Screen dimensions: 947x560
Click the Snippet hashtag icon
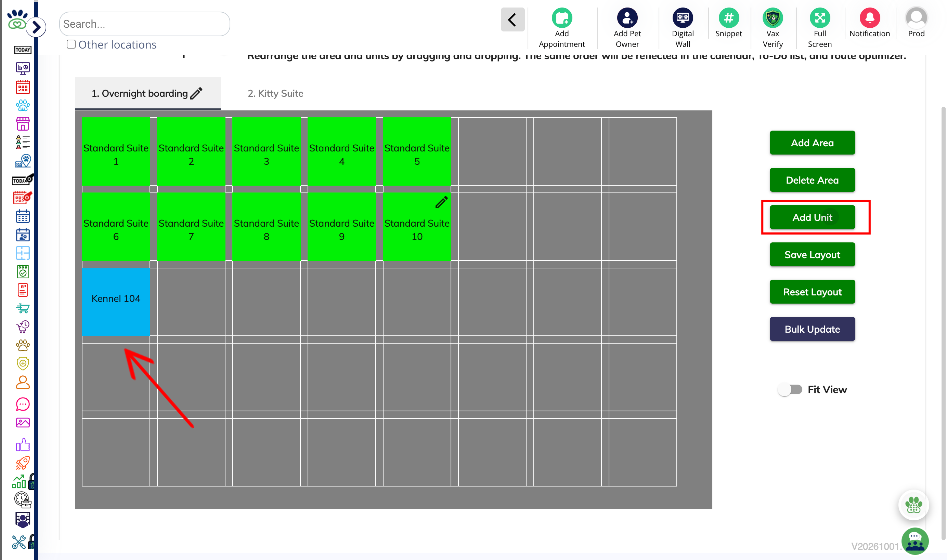[x=728, y=18]
